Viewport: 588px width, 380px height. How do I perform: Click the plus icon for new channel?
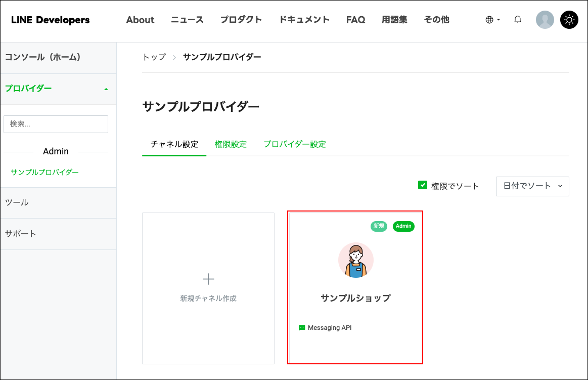pyautogui.click(x=208, y=279)
